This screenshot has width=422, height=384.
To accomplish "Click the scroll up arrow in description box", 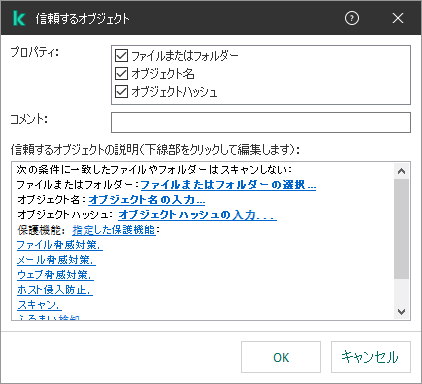I will tap(401, 171).
